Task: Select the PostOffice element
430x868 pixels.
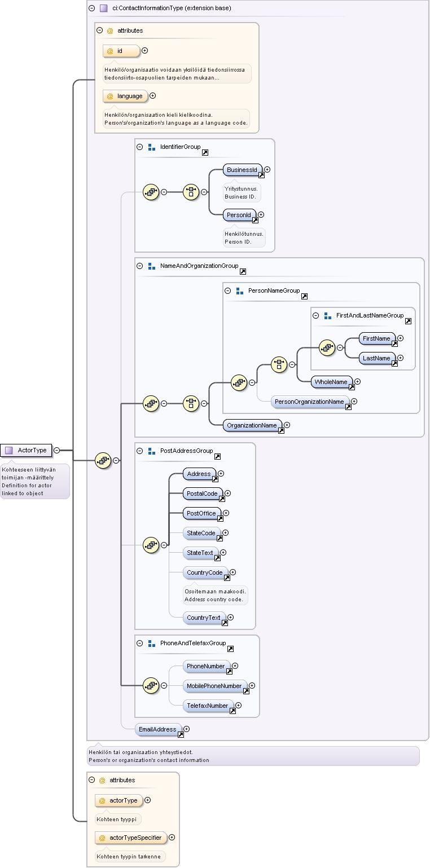Action: [202, 513]
